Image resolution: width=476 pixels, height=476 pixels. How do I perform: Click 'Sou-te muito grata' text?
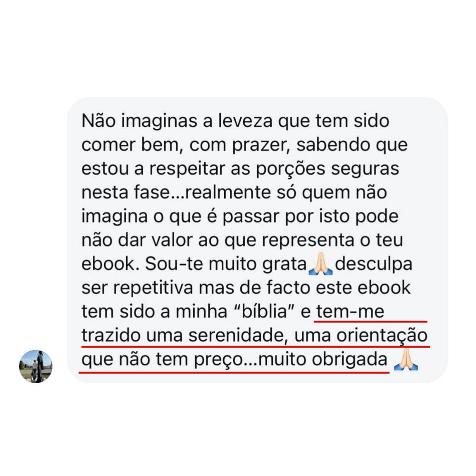(226, 264)
